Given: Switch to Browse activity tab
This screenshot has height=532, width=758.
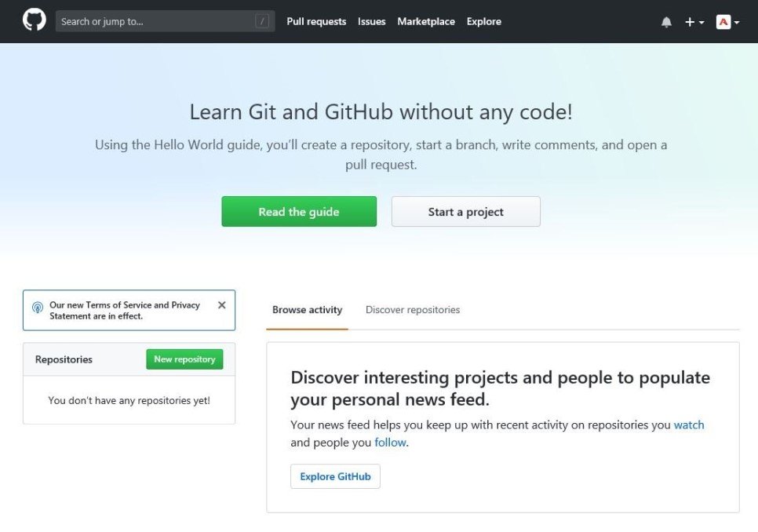Looking at the screenshot, I should tap(307, 310).
